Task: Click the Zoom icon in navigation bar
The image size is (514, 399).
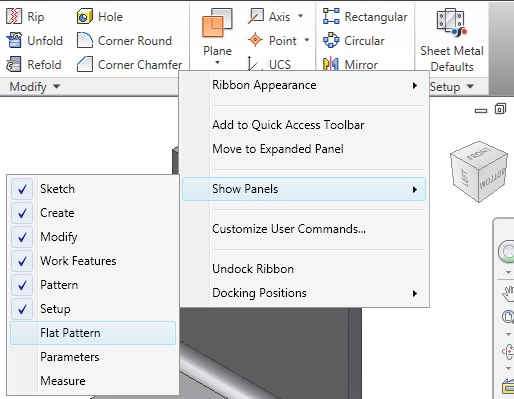Action: [508, 316]
